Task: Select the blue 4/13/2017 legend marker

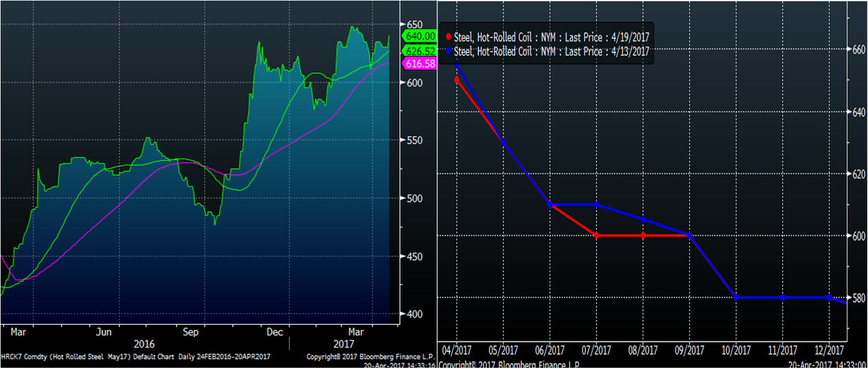Action: click(448, 52)
